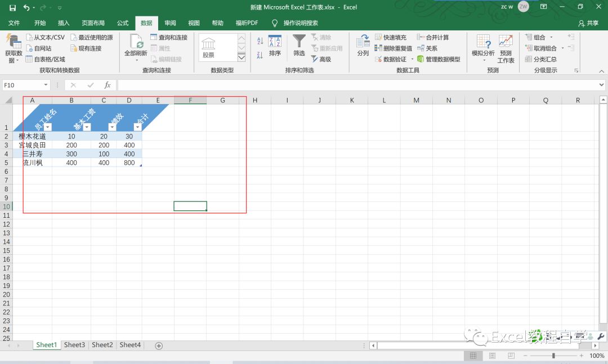Click Data Validation (数据验证) icon
Screen dimensions: 608x364
coord(378,59)
